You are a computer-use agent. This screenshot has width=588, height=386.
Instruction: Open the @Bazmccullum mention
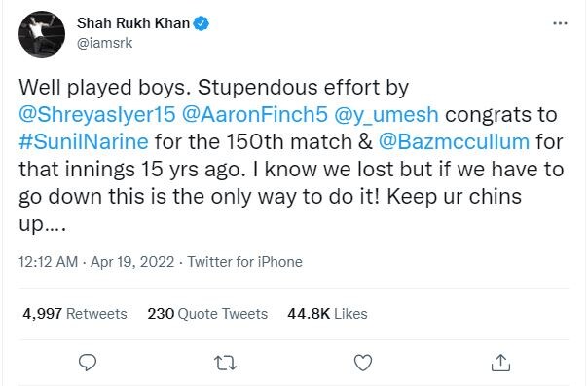(454, 142)
